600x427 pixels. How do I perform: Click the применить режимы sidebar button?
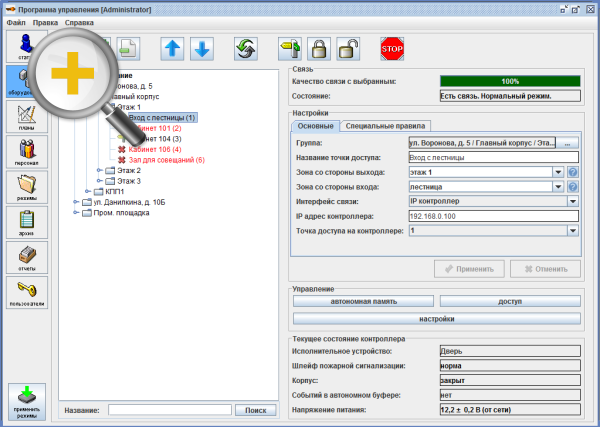coord(27,400)
